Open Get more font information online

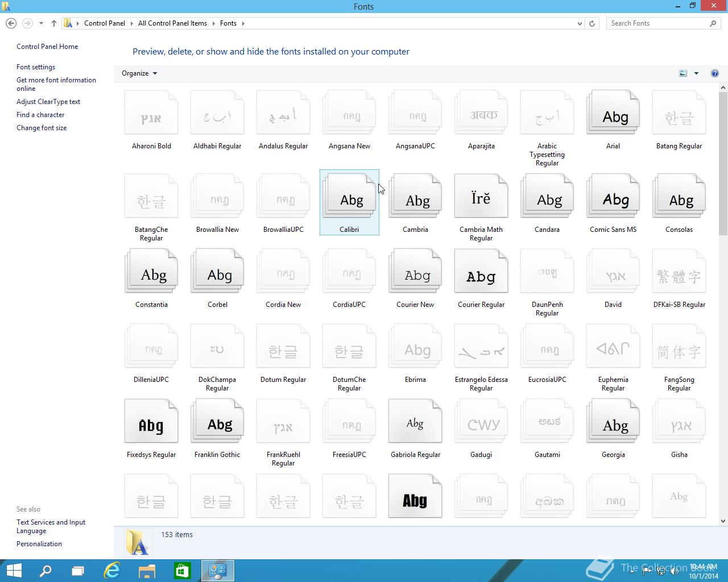click(56, 84)
